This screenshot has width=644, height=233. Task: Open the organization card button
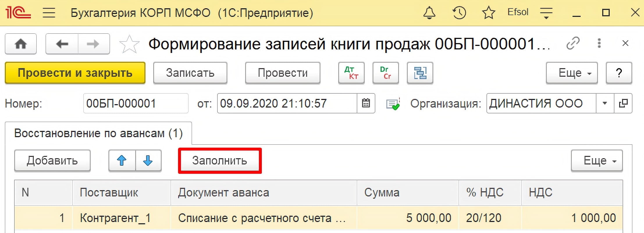(x=623, y=103)
